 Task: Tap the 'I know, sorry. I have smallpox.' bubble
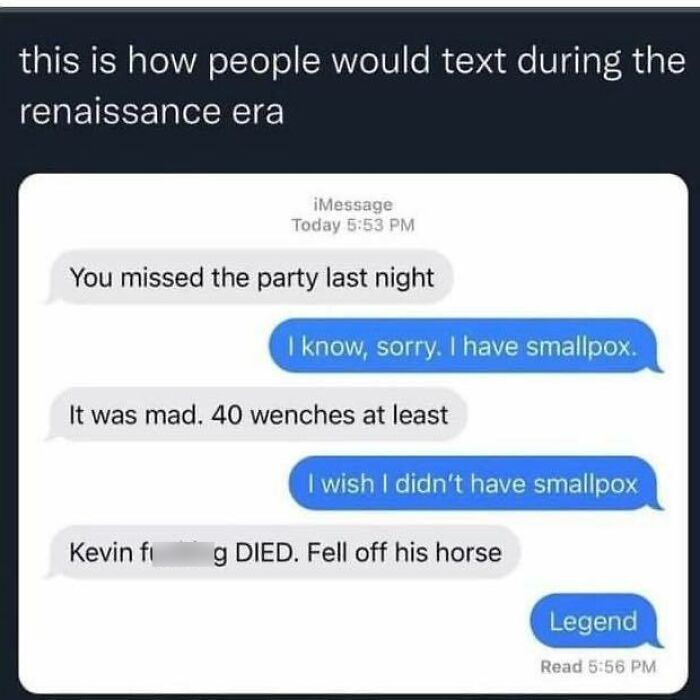[x=464, y=346]
